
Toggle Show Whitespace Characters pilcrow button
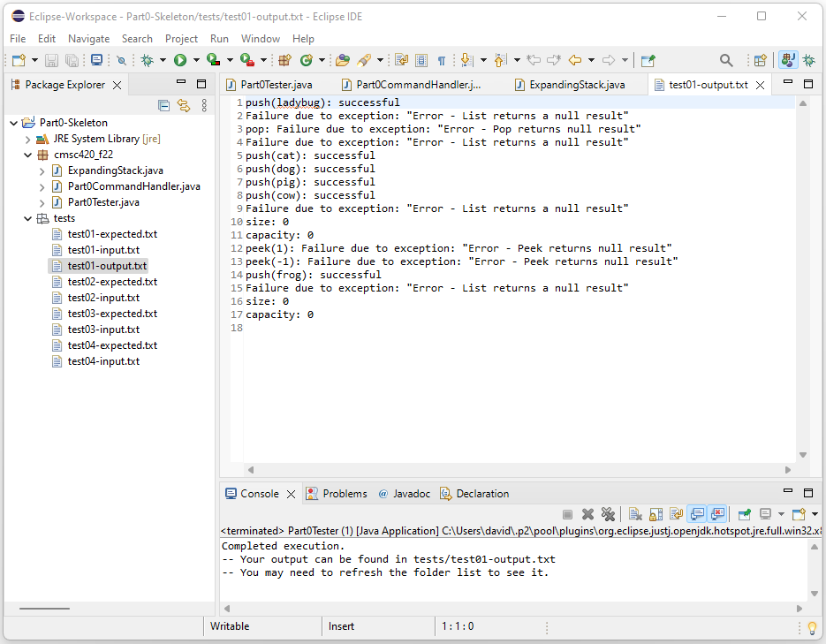click(x=442, y=61)
